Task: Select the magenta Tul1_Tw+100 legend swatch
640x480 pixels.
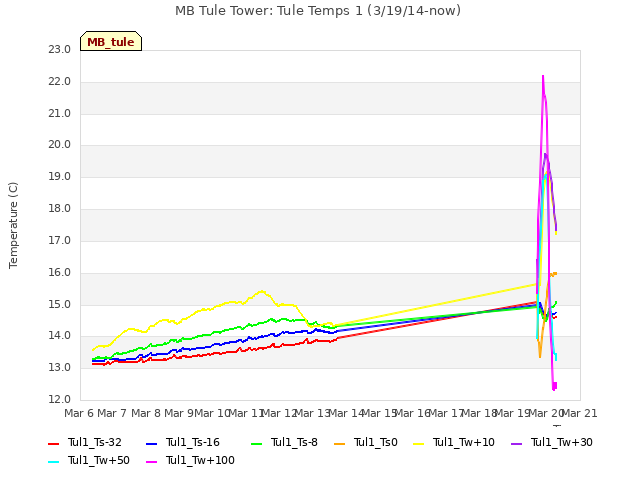Action: [152, 462]
